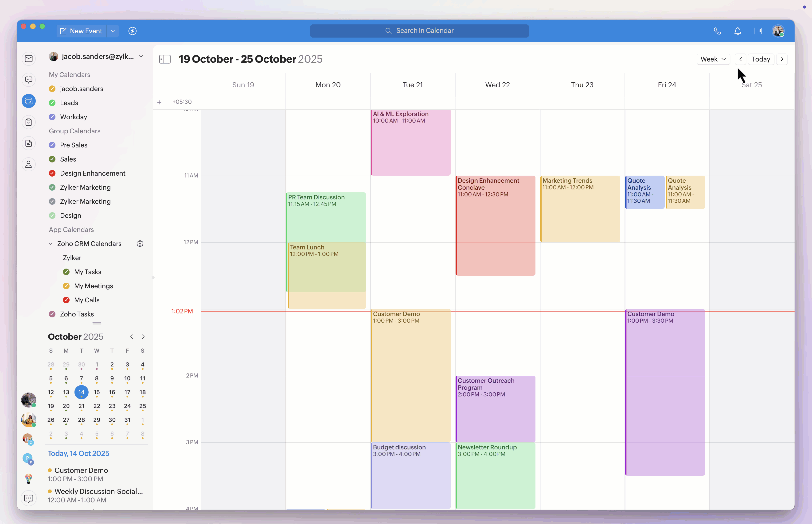The width and height of the screenshot is (812, 524).
Task: Open the notifications bell icon
Action: (x=738, y=31)
